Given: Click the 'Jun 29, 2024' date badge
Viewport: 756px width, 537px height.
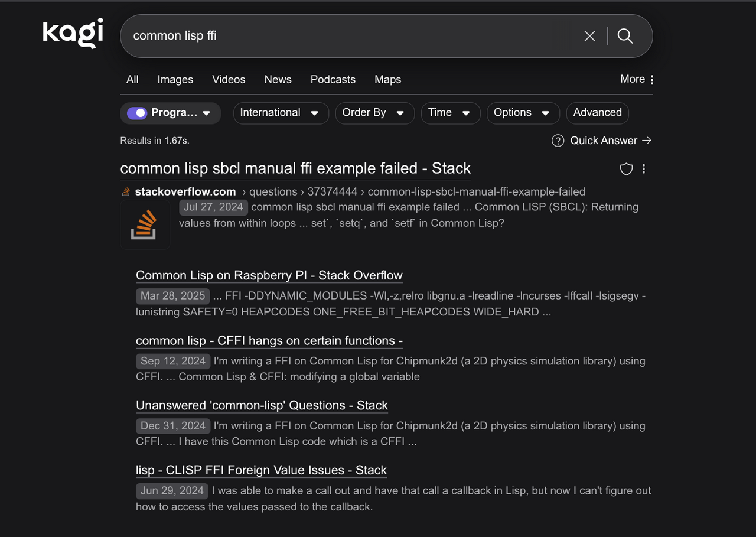Looking at the screenshot, I should pos(172,491).
